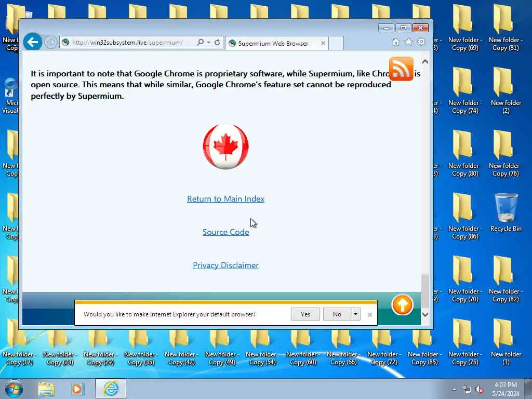Show hidden system tray icons
The image size is (532, 399).
(x=454, y=390)
